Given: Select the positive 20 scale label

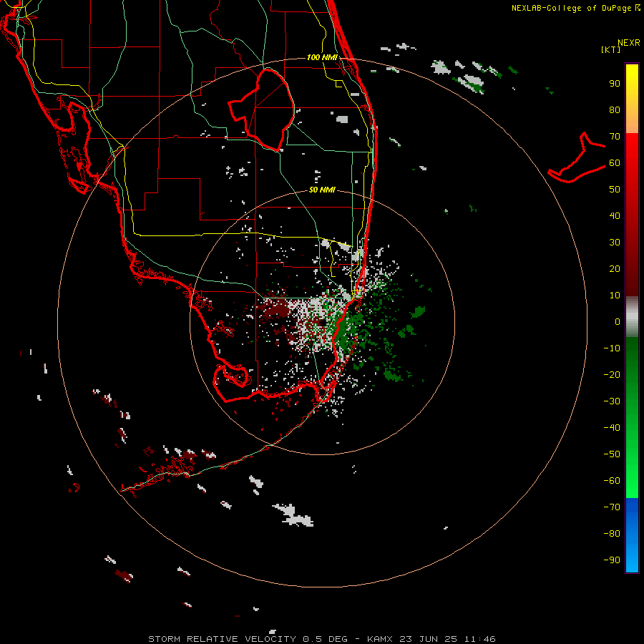Looking at the screenshot, I should (615, 268).
